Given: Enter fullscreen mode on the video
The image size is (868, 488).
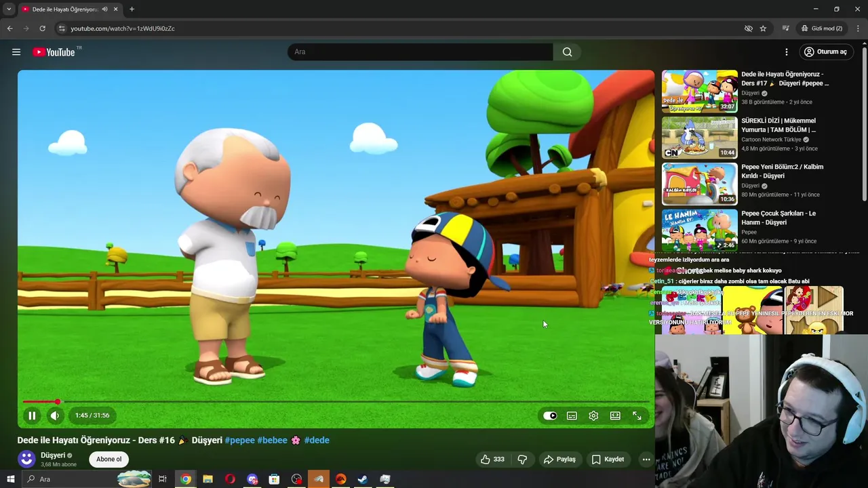Looking at the screenshot, I should [637, 415].
